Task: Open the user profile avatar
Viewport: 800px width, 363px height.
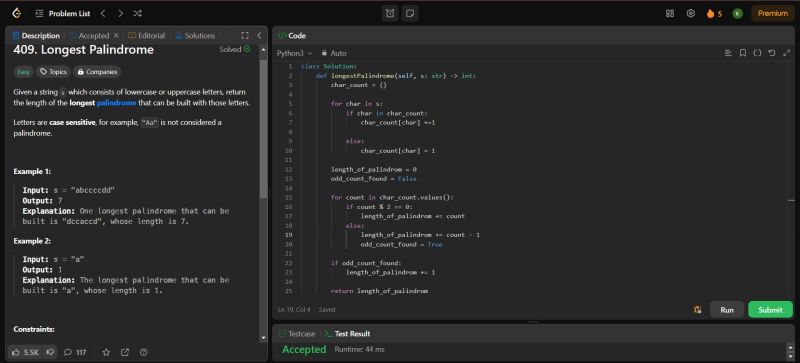Action: (738, 14)
